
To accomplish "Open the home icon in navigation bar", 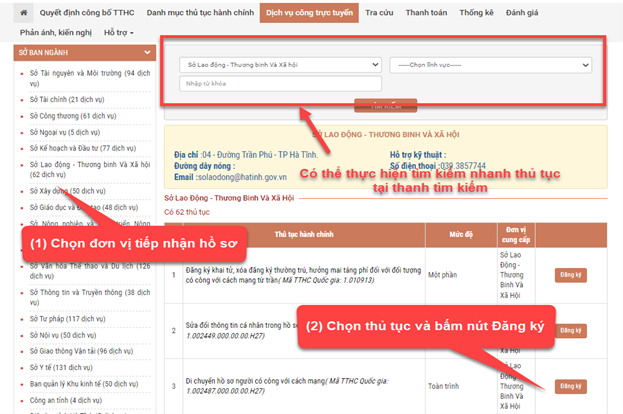I will pyautogui.click(x=23, y=13).
